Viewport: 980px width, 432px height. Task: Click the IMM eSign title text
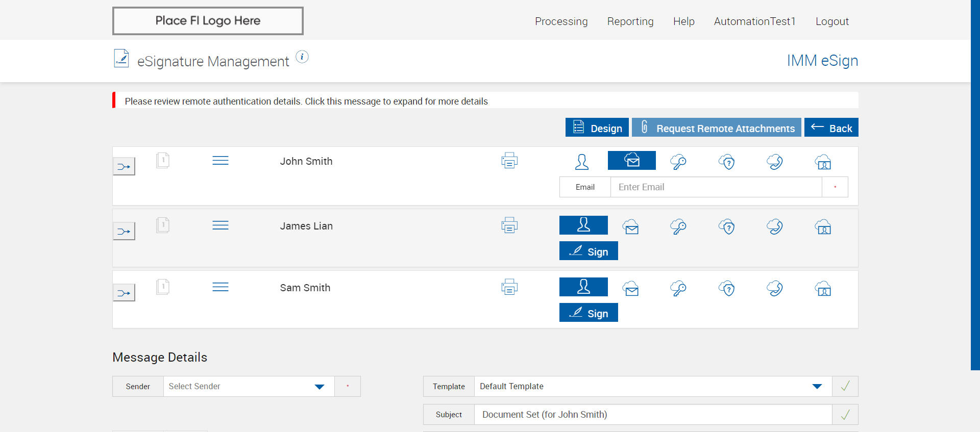pos(822,61)
